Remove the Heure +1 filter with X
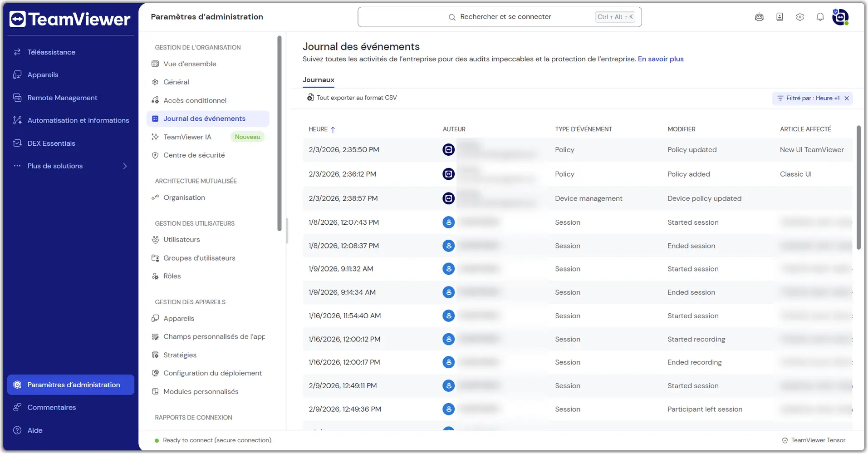The width and height of the screenshot is (868, 454). [x=847, y=98]
